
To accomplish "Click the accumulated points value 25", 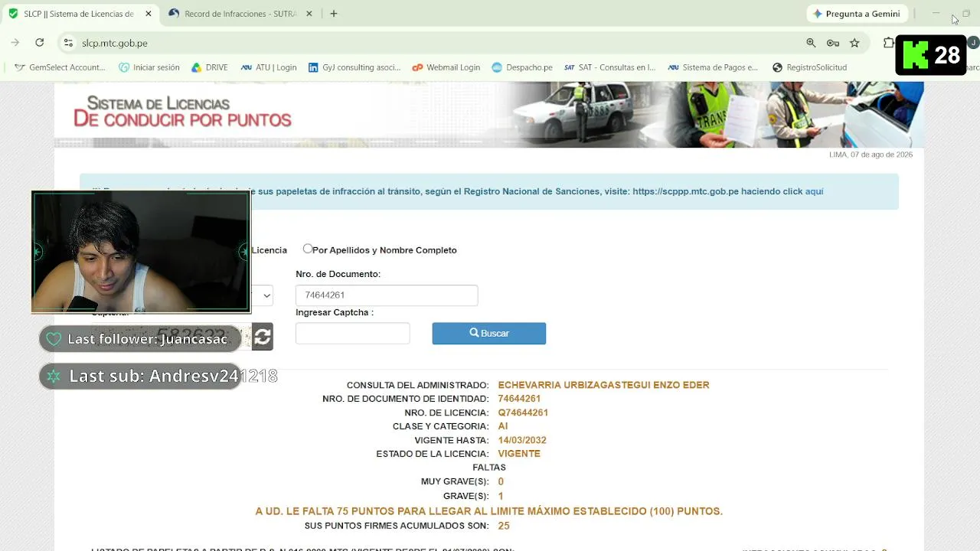I will [x=504, y=526].
